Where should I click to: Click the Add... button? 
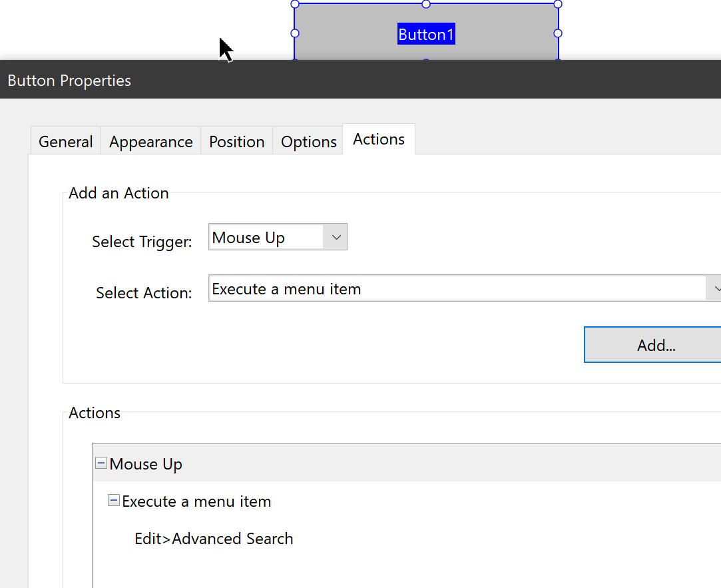coord(654,344)
